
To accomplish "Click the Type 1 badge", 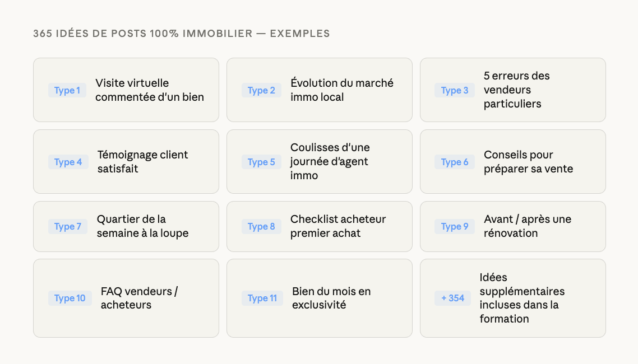I will 67,90.
